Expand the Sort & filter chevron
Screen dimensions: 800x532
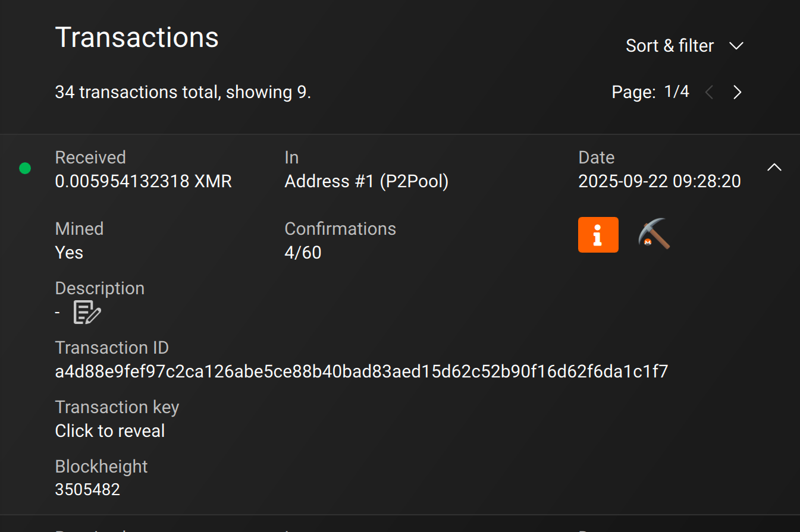click(736, 46)
